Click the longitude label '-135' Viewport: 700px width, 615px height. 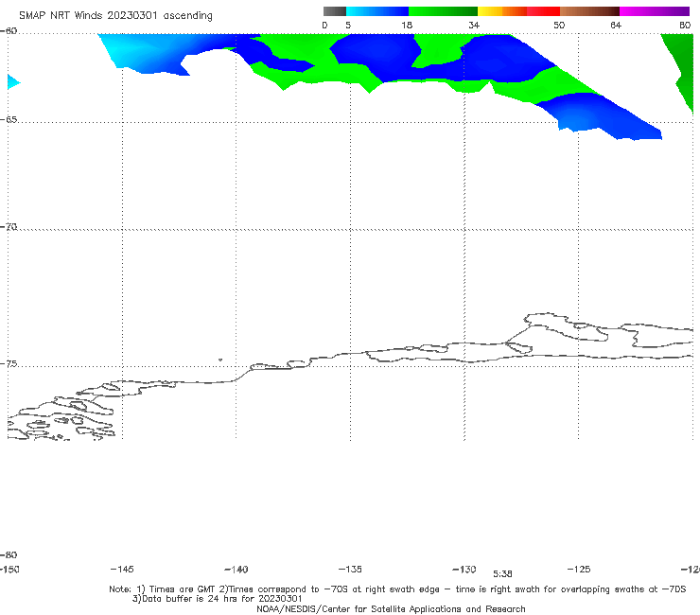(x=350, y=569)
